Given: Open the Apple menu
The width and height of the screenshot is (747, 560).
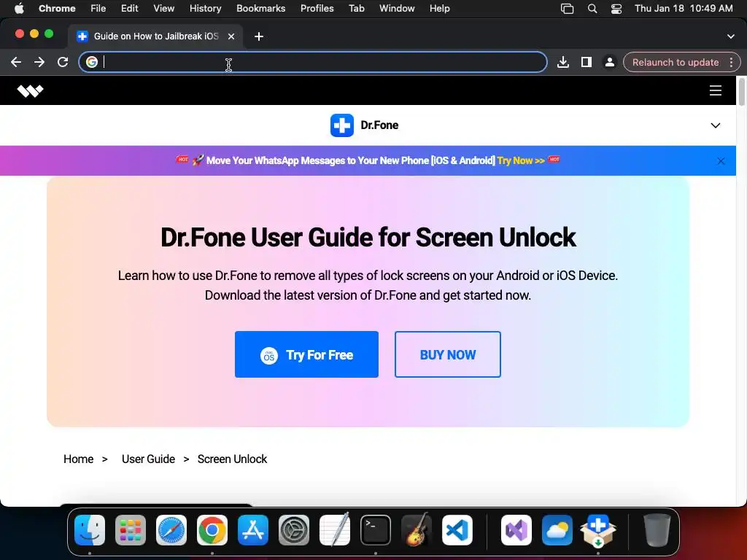Looking at the screenshot, I should click(x=19, y=9).
